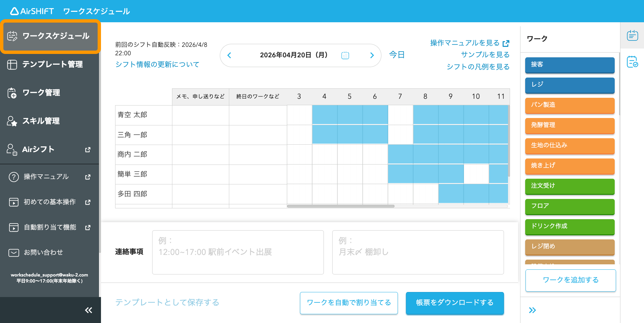Select employee row 多田 四郎
The height and width of the screenshot is (323, 644).
(x=144, y=194)
